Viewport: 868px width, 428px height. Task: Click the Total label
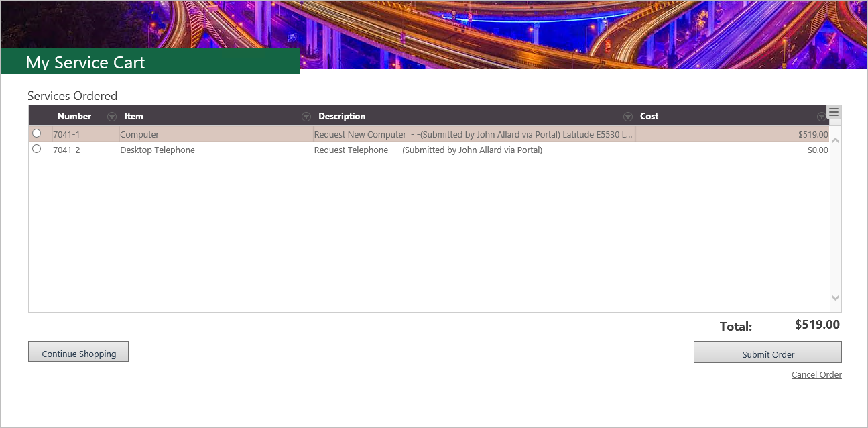coord(736,327)
